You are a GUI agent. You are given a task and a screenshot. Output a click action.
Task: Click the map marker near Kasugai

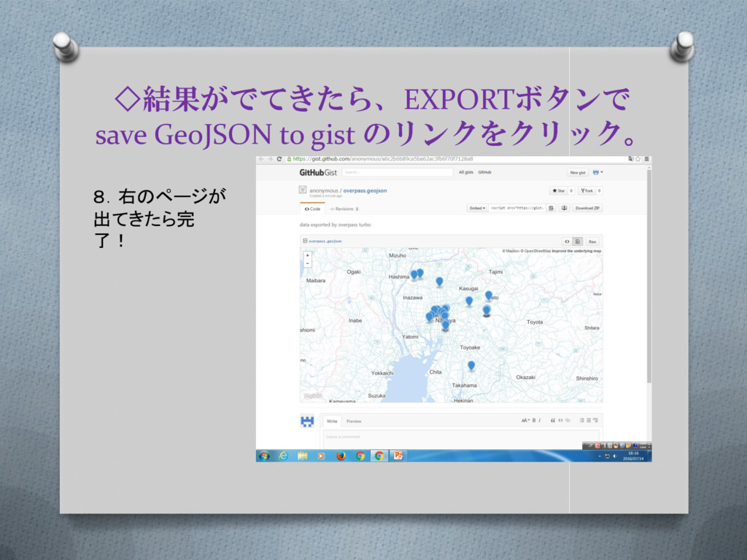point(469,301)
